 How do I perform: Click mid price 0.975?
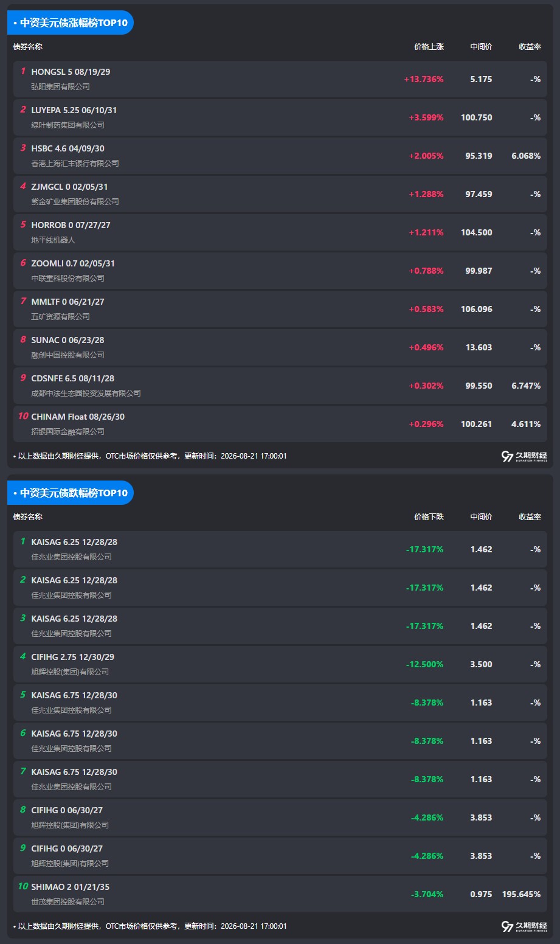click(x=481, y=894)
